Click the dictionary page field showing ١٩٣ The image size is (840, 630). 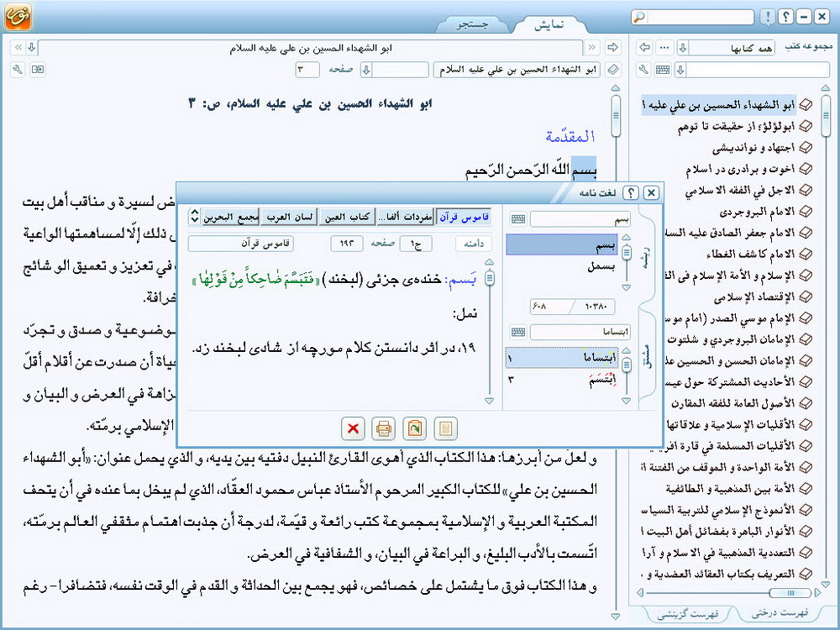click(x=347, y=244)
